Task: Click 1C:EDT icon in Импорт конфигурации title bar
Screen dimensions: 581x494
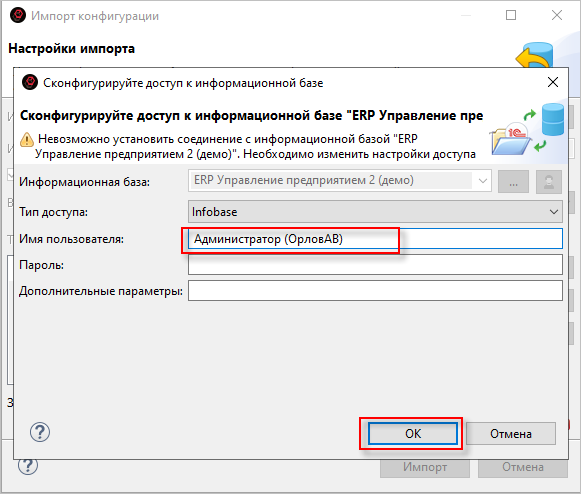Action: 18,16
